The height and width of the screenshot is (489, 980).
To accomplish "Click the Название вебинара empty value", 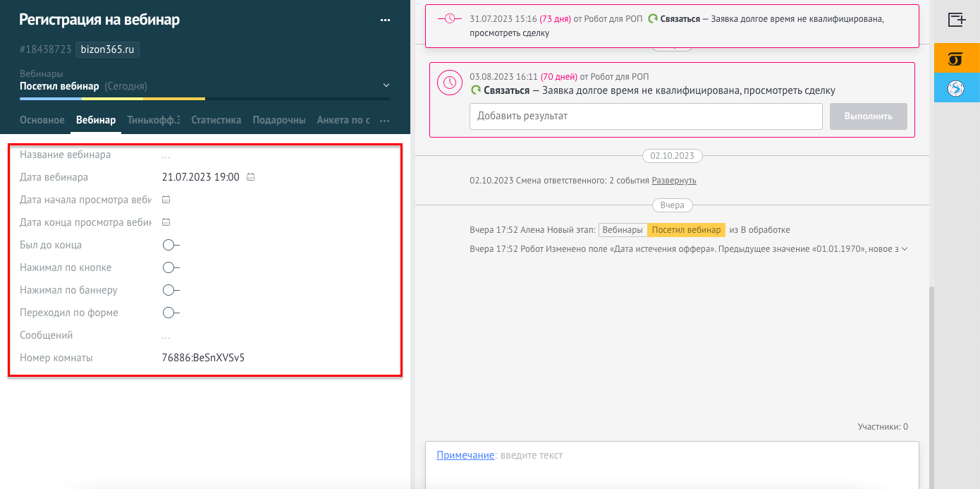I will [166, 155].
